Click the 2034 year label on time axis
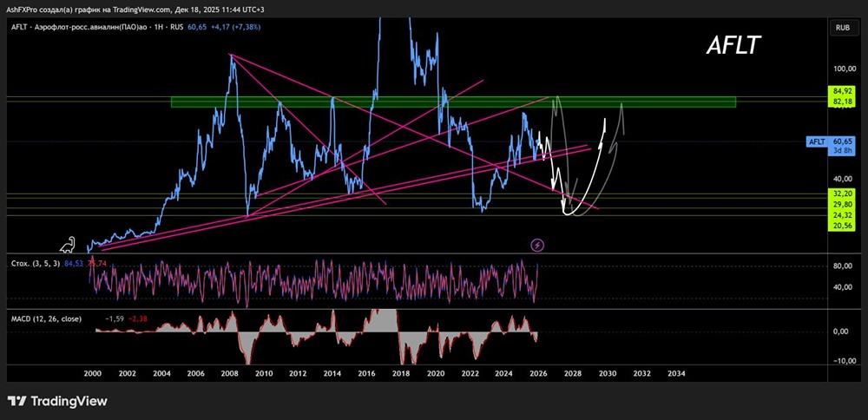 676,373
